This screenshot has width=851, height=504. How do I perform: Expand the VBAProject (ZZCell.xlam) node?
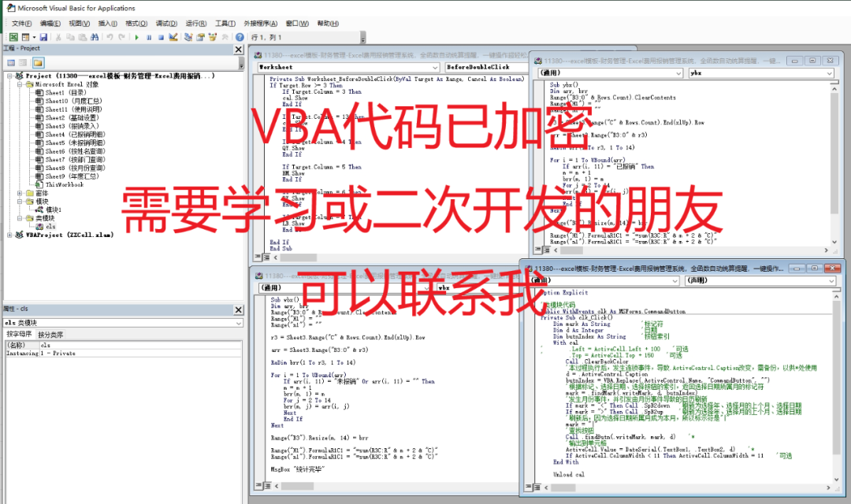click(x=9, y=235)
